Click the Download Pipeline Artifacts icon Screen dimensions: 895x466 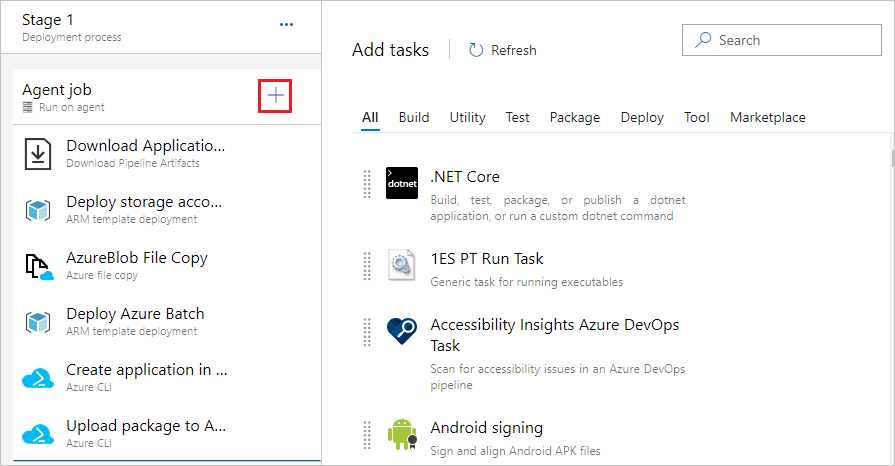[x=38, y=154]
